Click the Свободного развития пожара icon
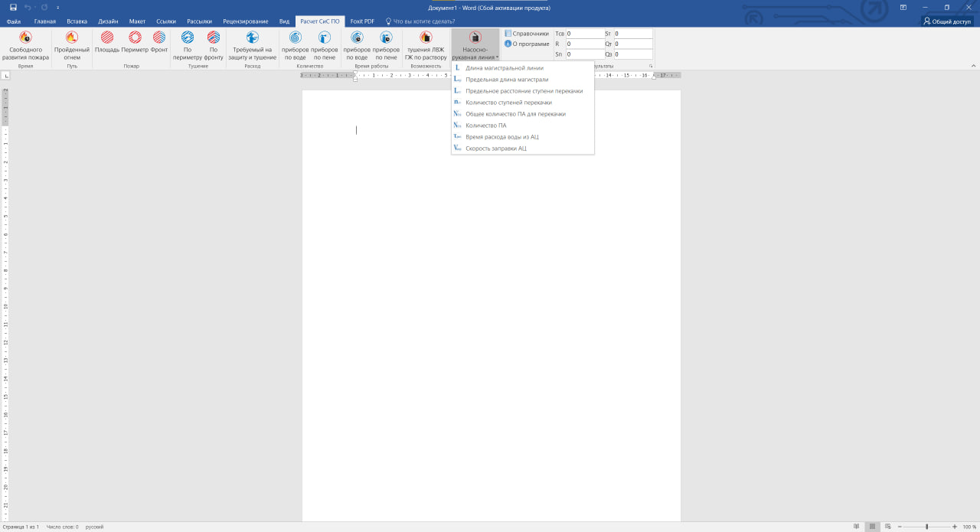 25,38
